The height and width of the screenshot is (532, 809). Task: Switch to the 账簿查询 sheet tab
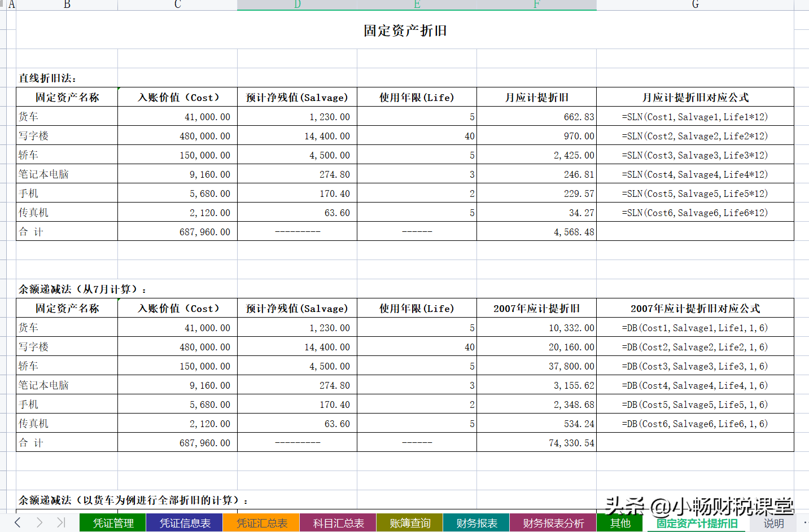409,523
